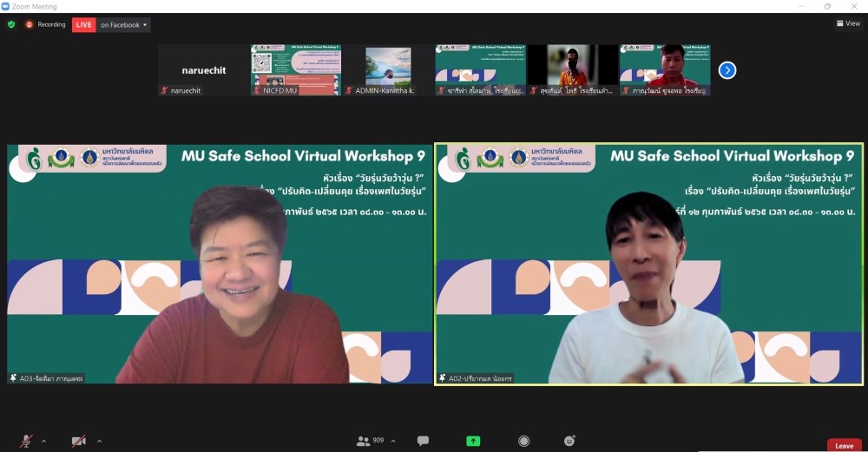Click the Record button icon
868x452 pixels.
pos(523,441)
